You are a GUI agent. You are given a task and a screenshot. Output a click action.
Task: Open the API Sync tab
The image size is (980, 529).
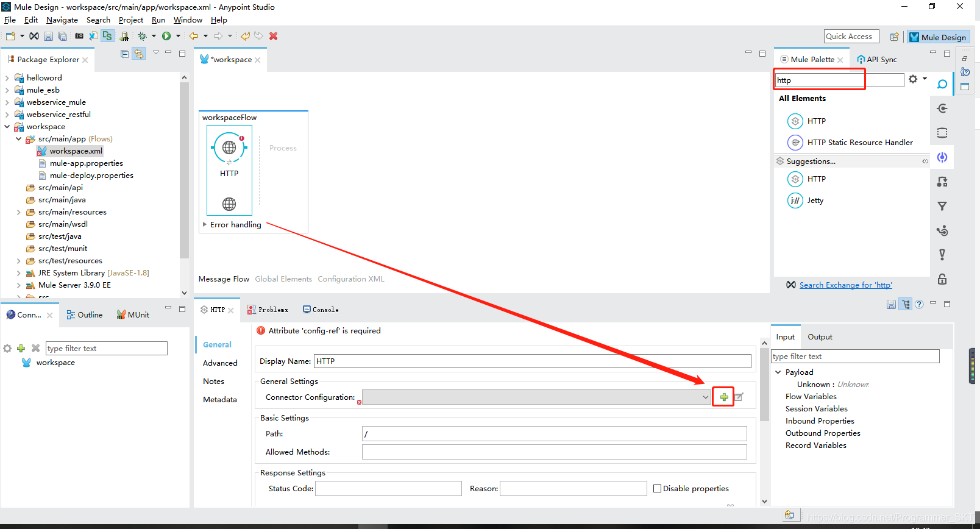[x=877, y=59]
